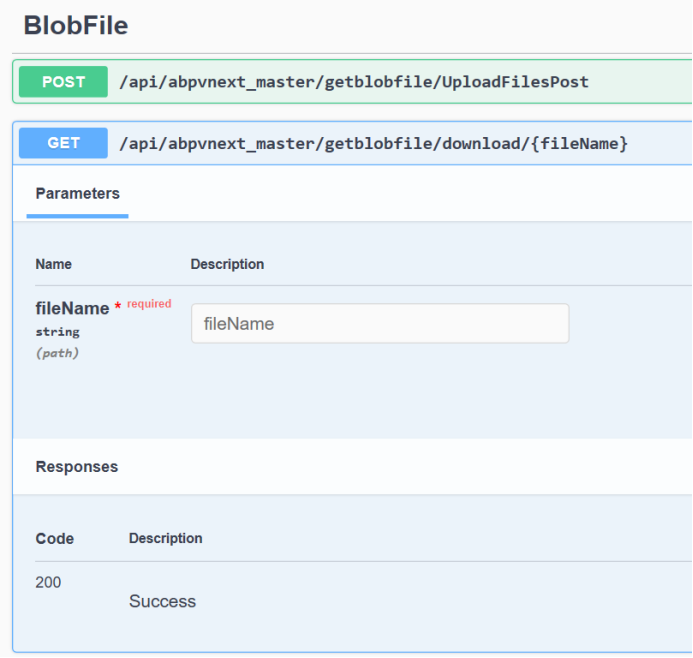Click the green POST method badge
Screen dimensions: 693x658
63,82
